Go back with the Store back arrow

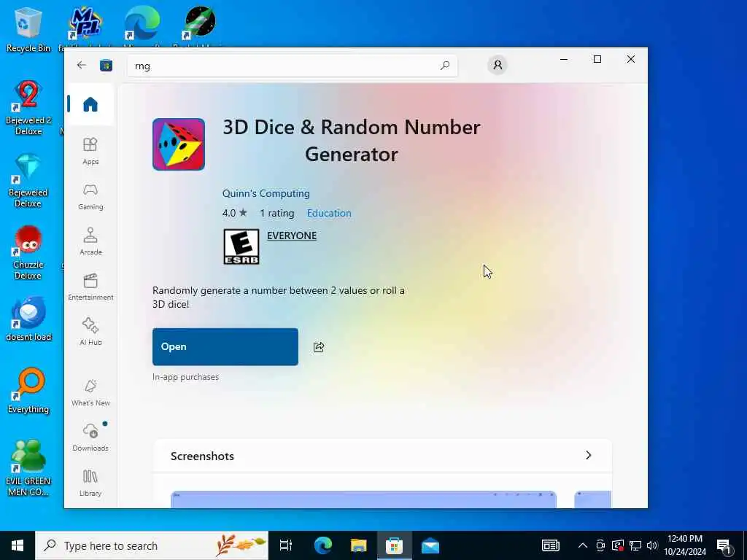tap(82, 65)
